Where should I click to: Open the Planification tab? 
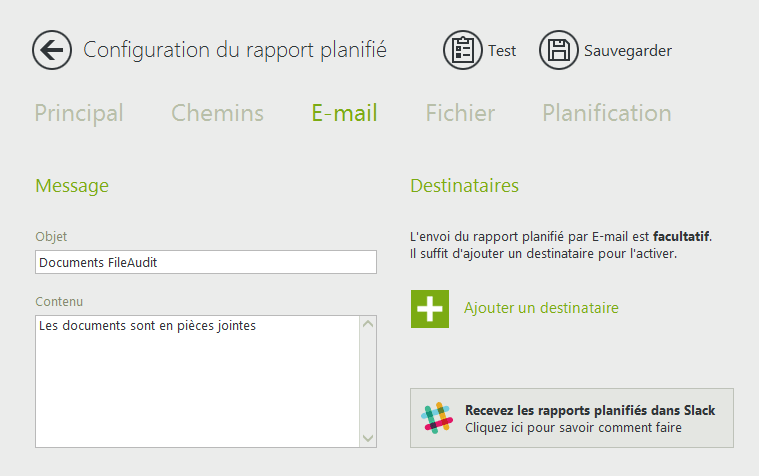pyautogui.click(x=607, y=113)
